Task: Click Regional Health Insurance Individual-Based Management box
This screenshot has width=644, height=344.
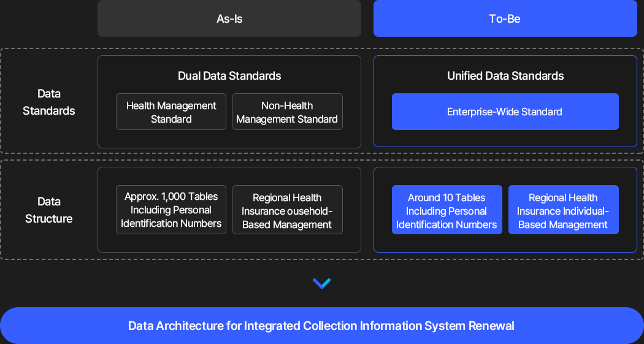Action: (564, 210)
